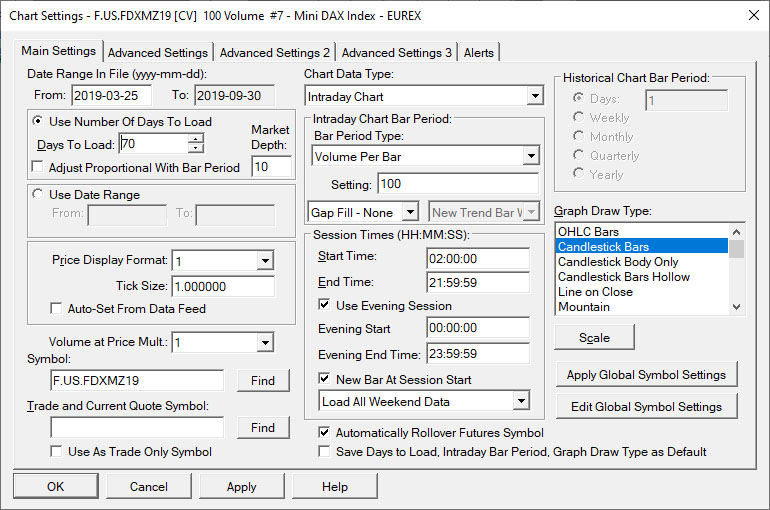Click the Market Depth input field
The width and height of the screenshot is (770, 510).
(x=272, y=166)
